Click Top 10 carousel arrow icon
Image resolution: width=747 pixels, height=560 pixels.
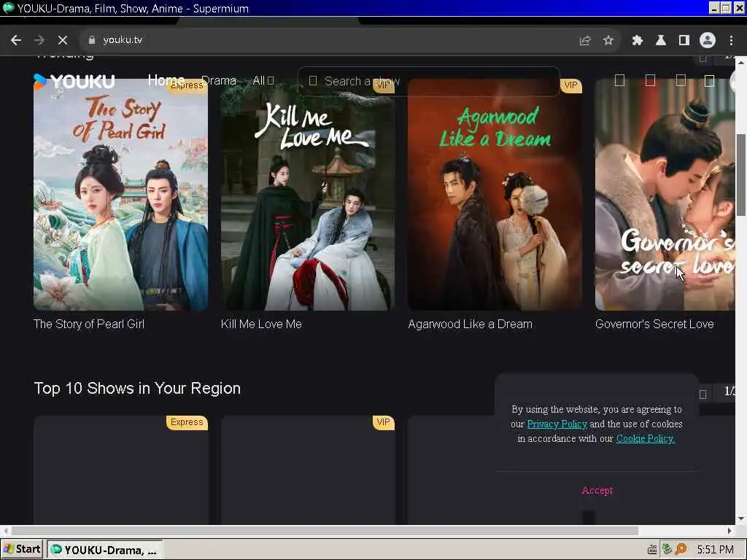point(703,394)
